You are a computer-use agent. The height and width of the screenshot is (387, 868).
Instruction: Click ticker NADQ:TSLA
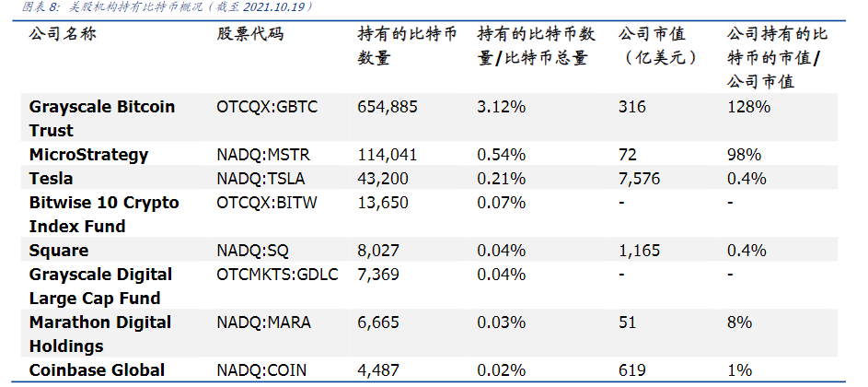[x=260, y=179]
